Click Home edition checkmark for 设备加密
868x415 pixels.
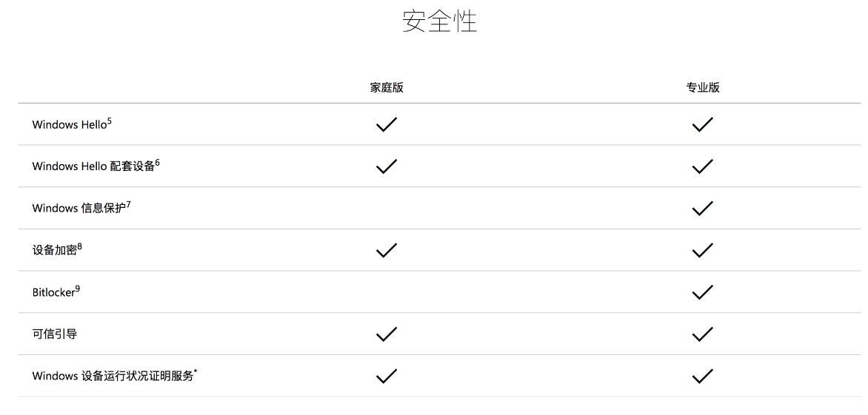387,250
